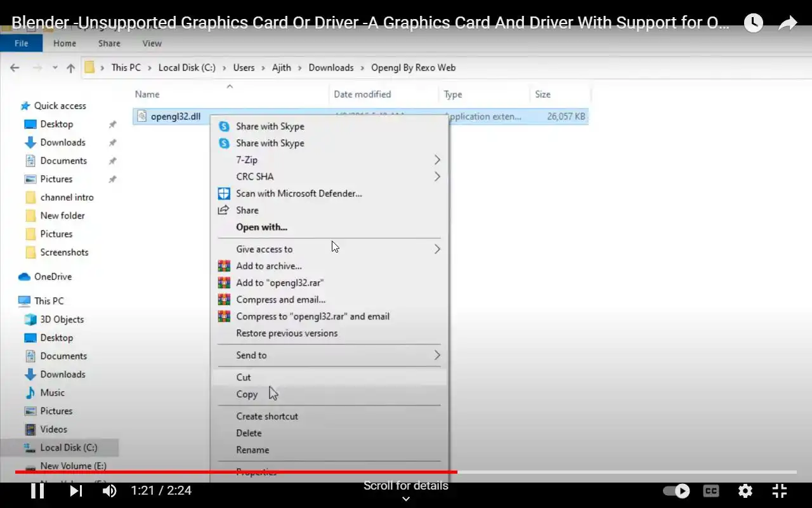Image resolution: width=812 pixels, height=508 pixels.
Task: Click the Share arrow icon
Action: [787, 23]
